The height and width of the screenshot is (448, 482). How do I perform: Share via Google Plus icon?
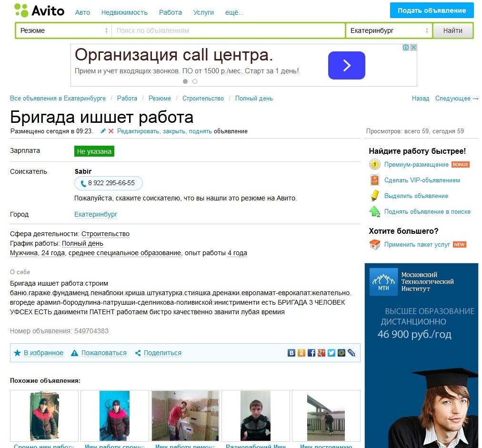(x=321, y=353)
